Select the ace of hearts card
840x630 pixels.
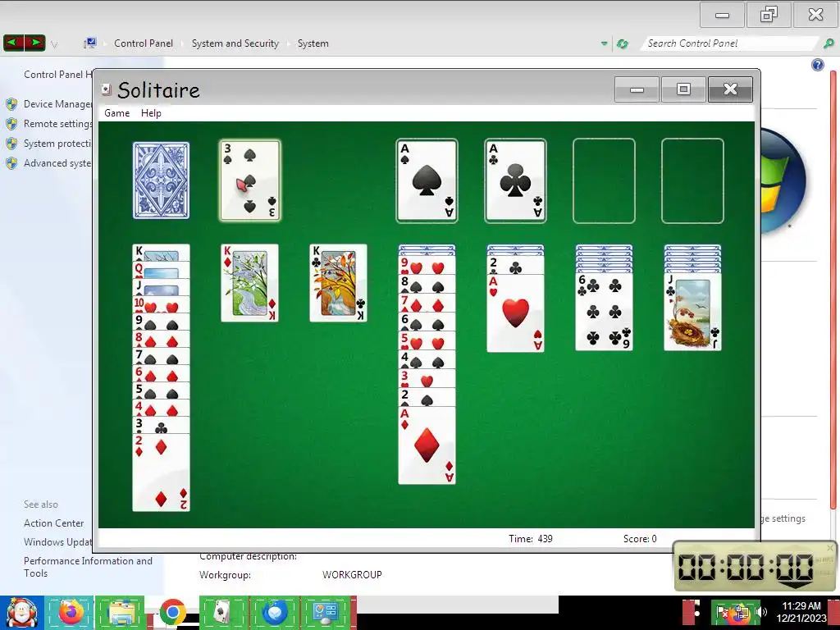pyautogui.click(x=515, y=313)
